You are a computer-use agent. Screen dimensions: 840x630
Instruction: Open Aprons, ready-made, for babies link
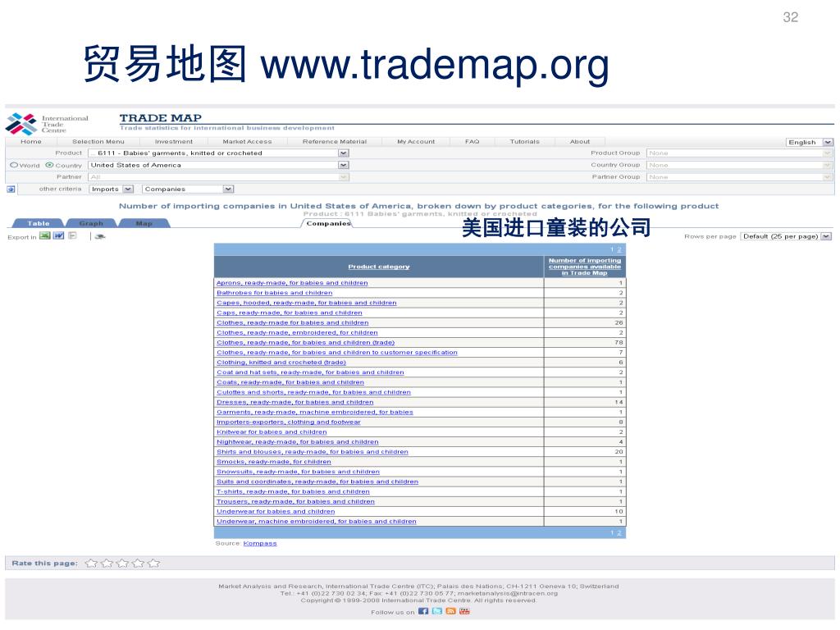(x=292, y=283)
